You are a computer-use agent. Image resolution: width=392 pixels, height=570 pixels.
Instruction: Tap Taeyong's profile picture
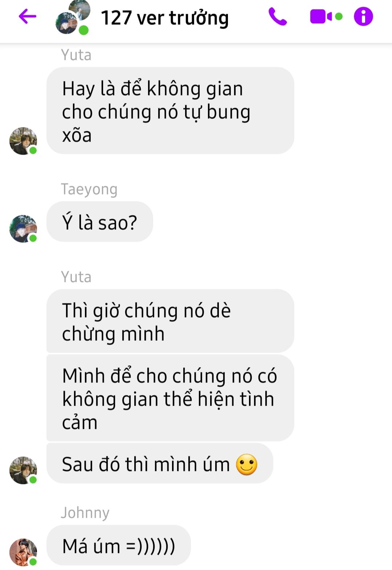coord(23,229)
